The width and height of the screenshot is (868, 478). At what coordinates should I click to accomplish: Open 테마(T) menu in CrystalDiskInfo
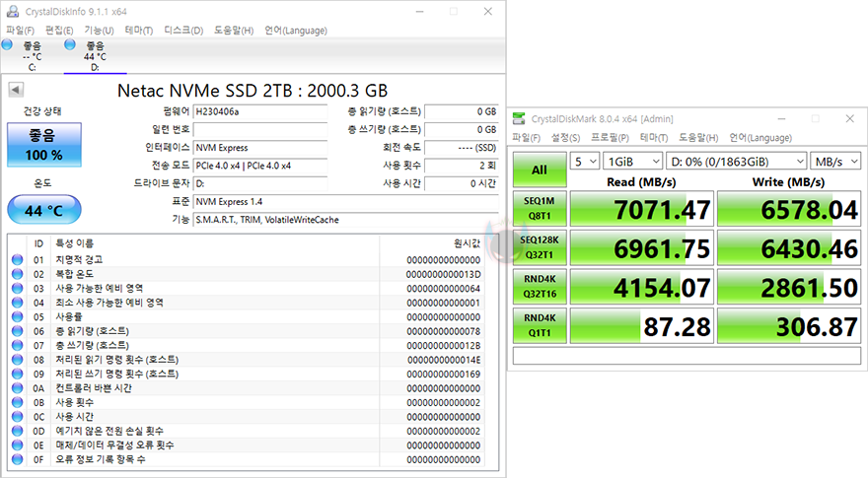[138, 31]
